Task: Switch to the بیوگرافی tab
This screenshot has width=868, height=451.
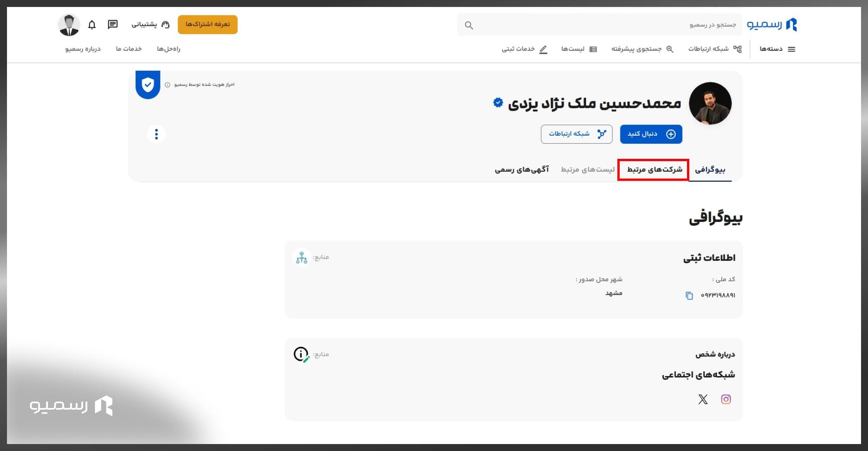Action: tap(710, 170)
